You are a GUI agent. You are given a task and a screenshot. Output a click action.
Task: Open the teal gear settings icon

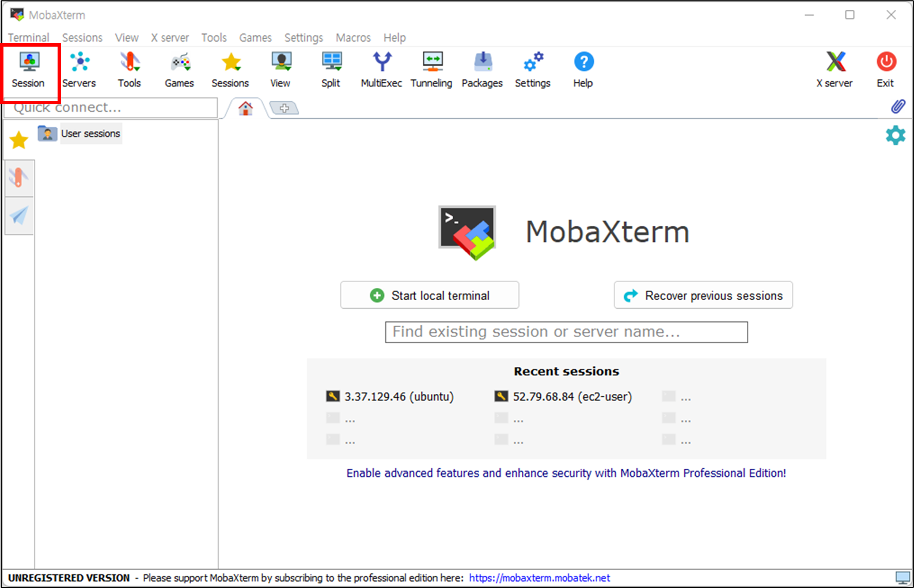click(x=895, y=135)
